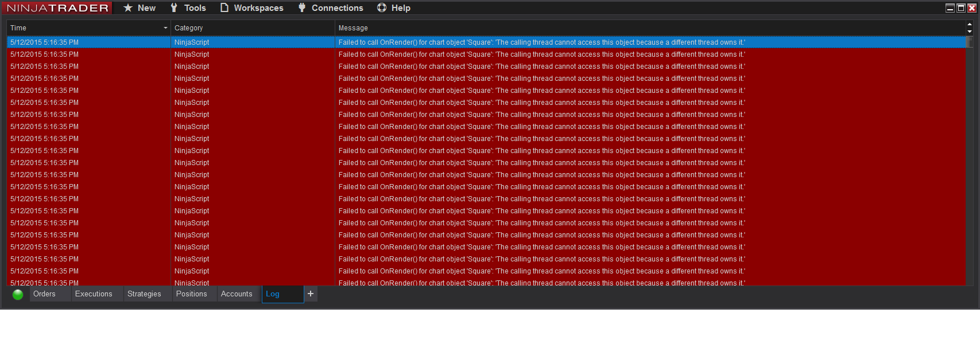Select the Log tab
This screenshot has width=980, height=344.
pos(282,294)
